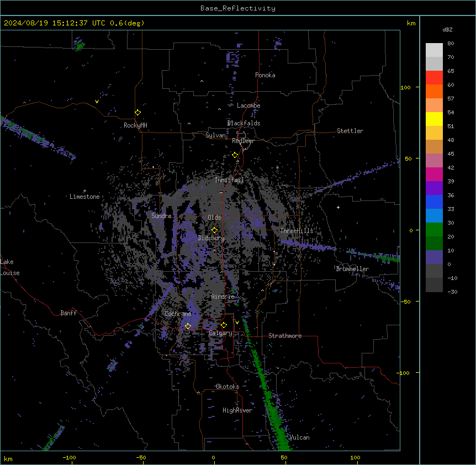Click the white plus marker north of Drumheller
The width and height of the screenshot is (476, 465).
[x=338, y=207]
